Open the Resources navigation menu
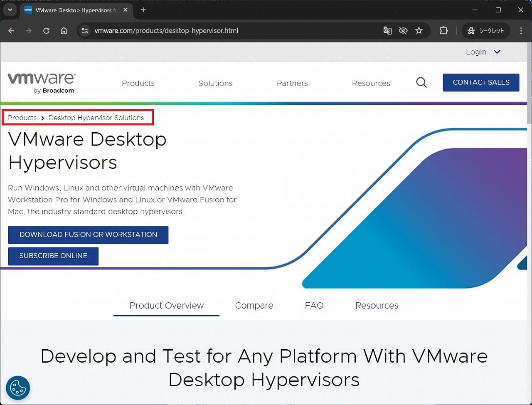Image resolution: width=532 pixels, height=405 pixels. [x=371, y=83]
